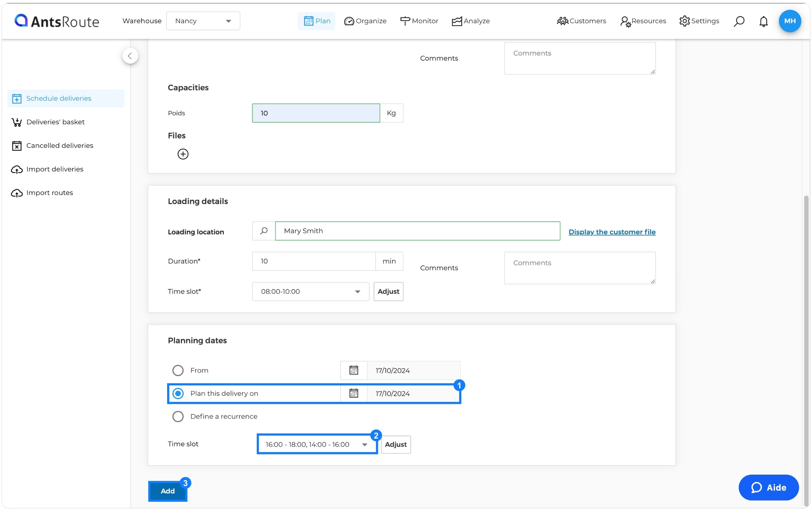The height and width of the screenshot is (511, 812).
Task: Click the AntsRoute logo
Action: click(57, 21)
